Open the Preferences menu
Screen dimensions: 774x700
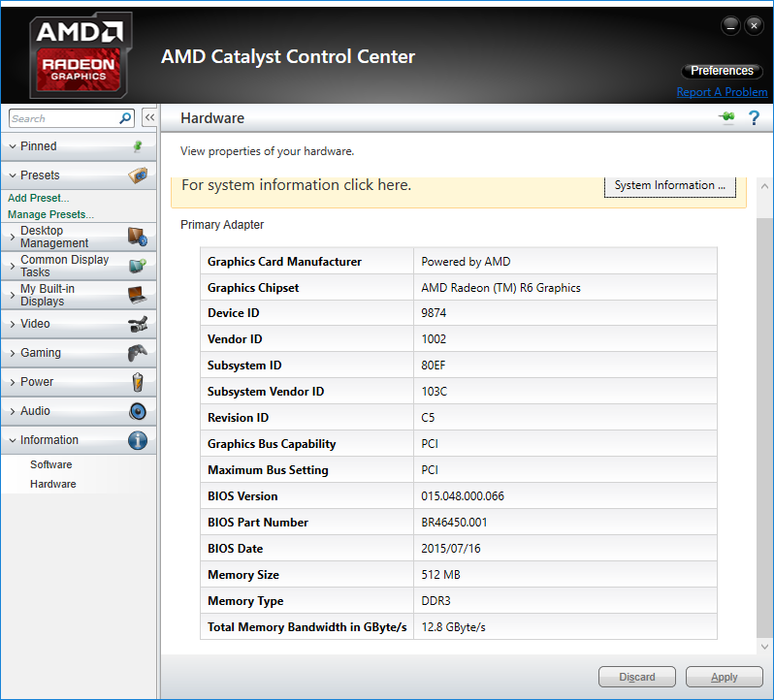[x=722, y=71]
